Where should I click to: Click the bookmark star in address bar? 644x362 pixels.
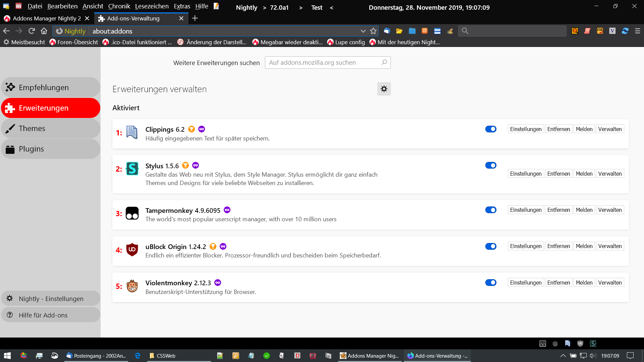tap(373, 31)
